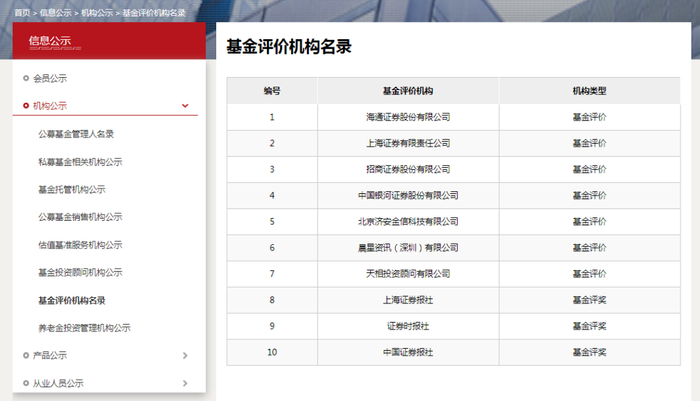700x401 pixels.
Task: Collapse the 机构公示 chevron arrow
Action: [x=185, y=106]
